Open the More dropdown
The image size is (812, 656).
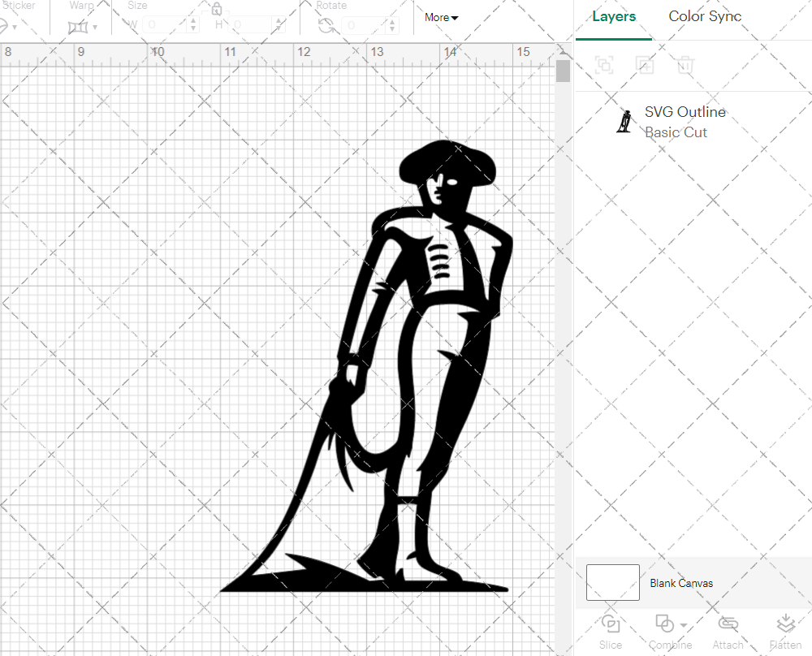click(440, 17)
